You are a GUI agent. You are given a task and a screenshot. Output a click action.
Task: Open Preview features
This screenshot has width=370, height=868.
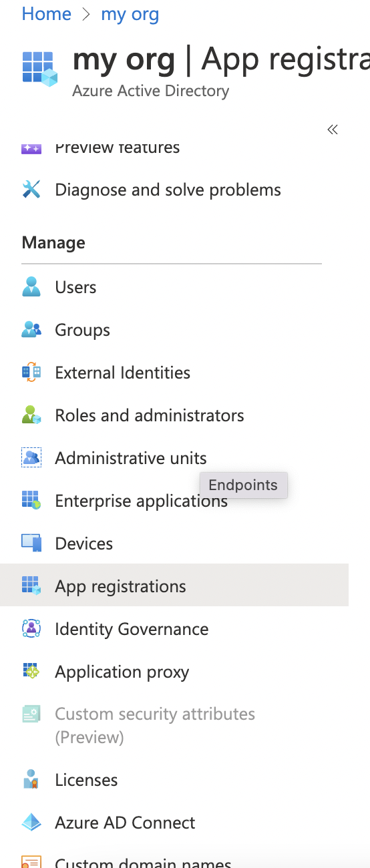(x=118, y=148)
